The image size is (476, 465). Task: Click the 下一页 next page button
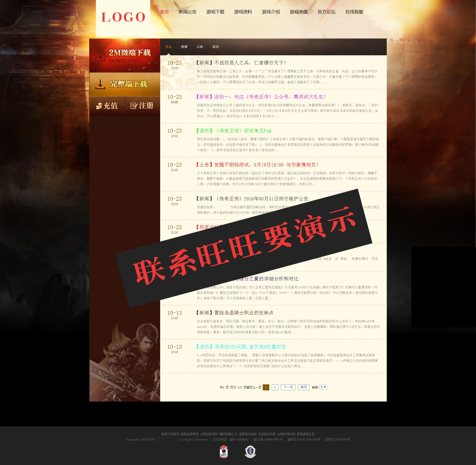pos(288,387)
